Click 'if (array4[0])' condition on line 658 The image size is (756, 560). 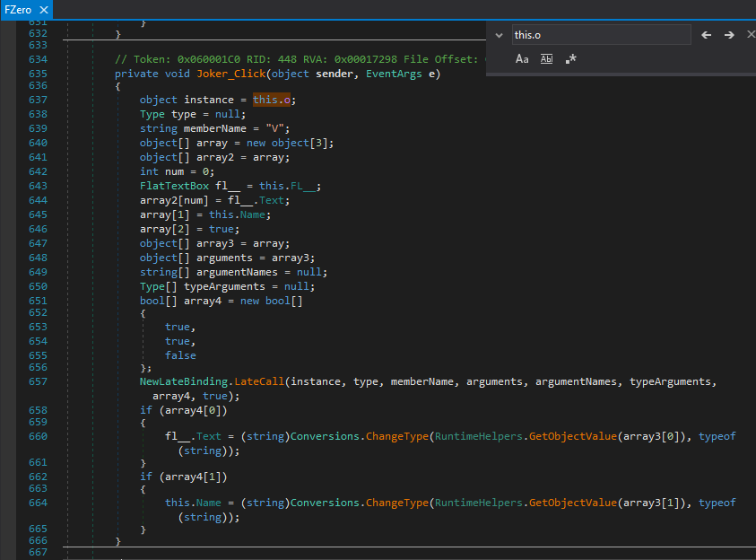coord(183,410)
